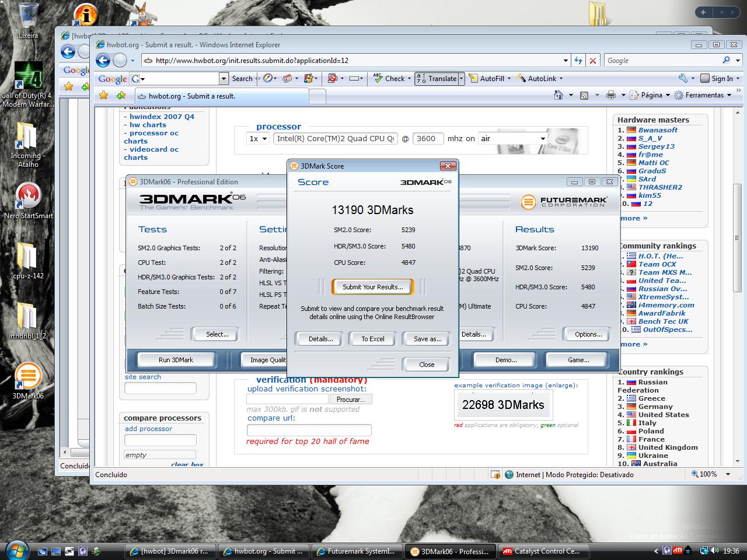This screenshot has height=560, width=747.
Task: Click Google Toolbar Sign In
Action: 717,78
